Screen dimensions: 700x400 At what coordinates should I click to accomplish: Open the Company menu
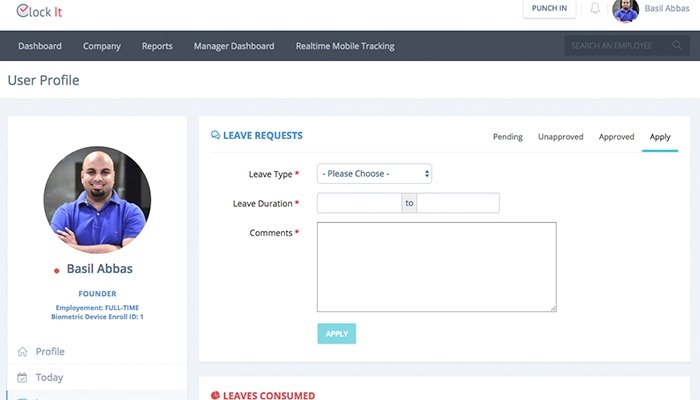click(x=102, y=46)
